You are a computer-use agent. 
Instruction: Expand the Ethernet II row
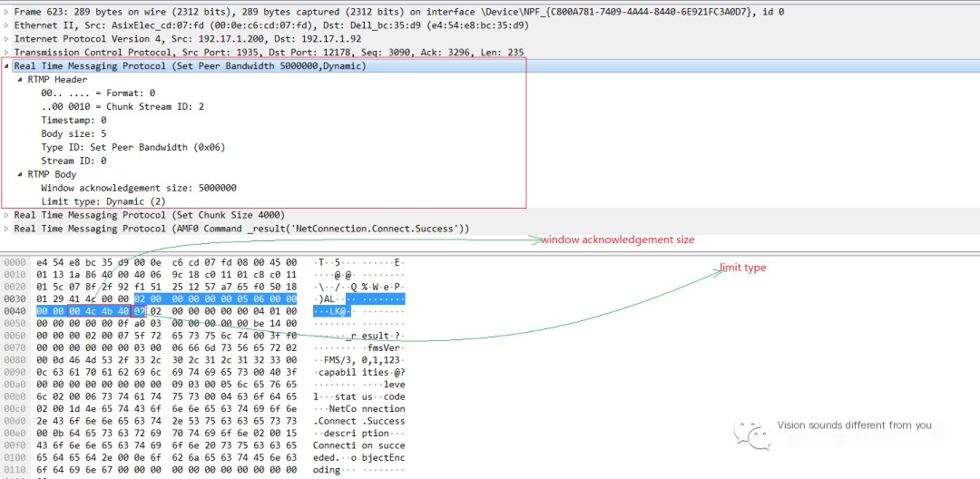click(7, 25)
